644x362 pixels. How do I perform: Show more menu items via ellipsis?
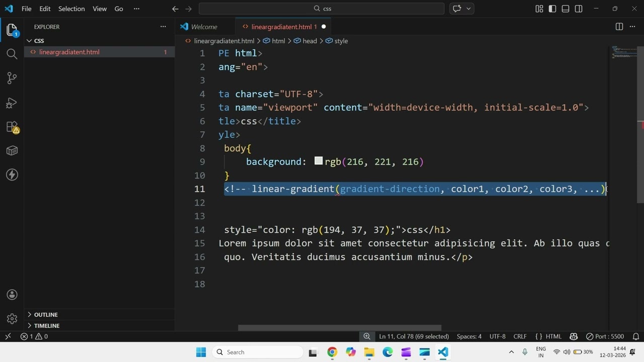136,9
